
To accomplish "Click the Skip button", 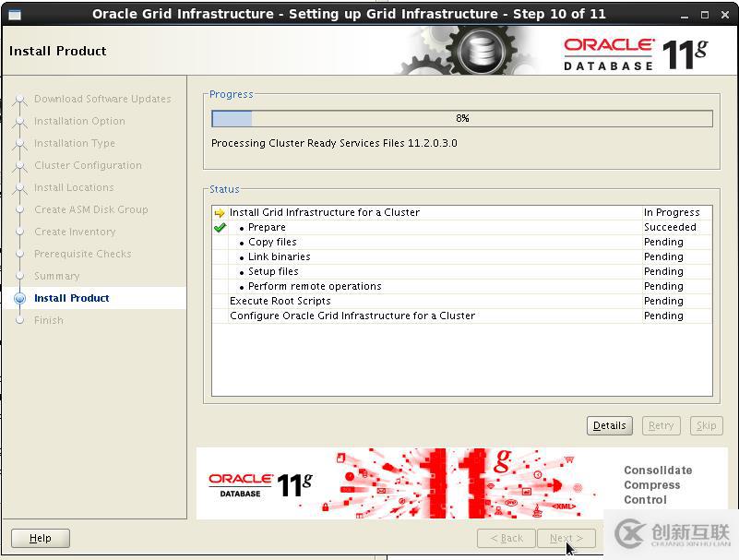I will tap(706, 425).
